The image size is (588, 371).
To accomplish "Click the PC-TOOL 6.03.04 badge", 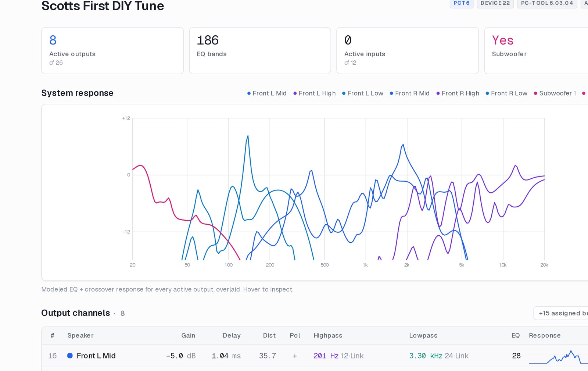I will click(547, 3).
